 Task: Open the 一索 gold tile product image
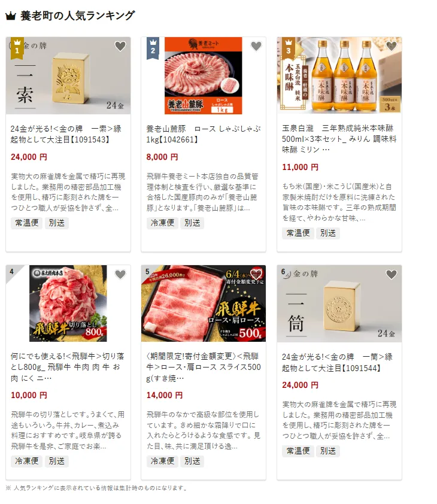pyautogui.click(x=68, y=75)
